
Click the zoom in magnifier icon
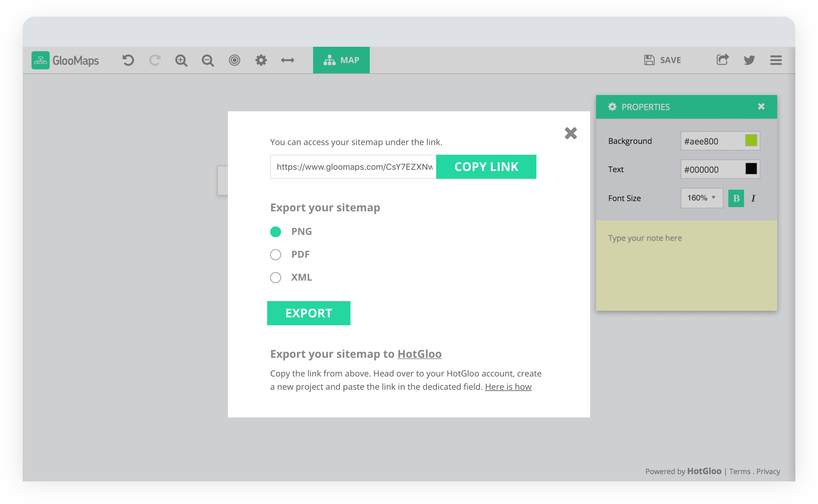point(181,60)
